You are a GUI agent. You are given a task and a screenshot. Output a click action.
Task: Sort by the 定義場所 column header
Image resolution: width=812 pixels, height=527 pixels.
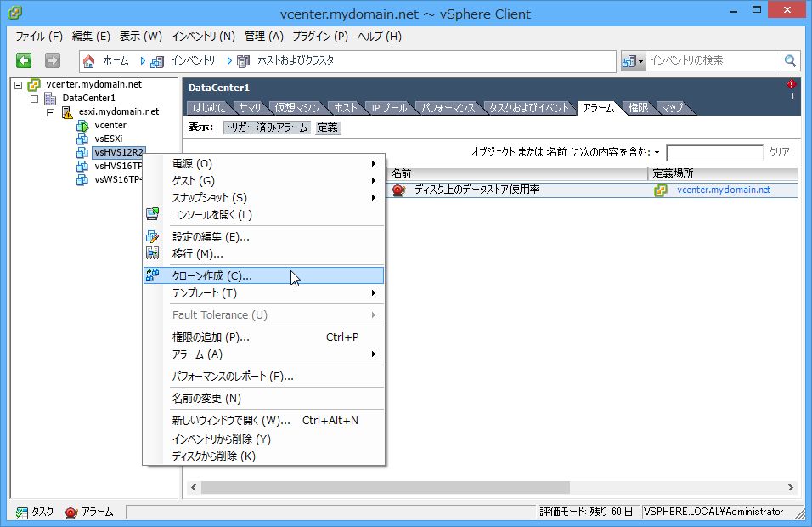(723, 173)
